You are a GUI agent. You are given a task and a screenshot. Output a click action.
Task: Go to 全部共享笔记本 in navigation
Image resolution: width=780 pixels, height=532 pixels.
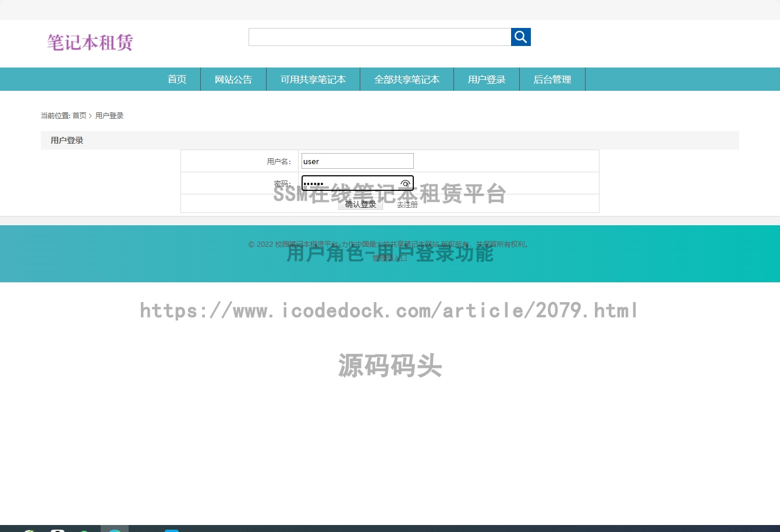tap(407, 79)
